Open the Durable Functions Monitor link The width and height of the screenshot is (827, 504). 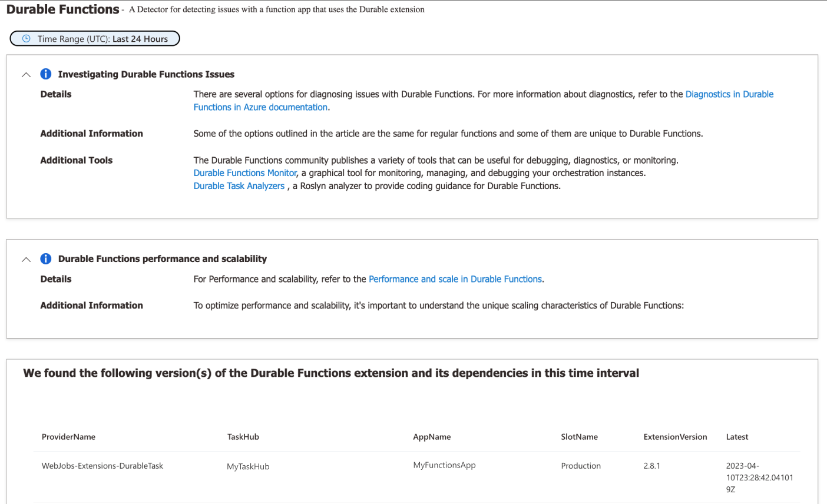244,173
